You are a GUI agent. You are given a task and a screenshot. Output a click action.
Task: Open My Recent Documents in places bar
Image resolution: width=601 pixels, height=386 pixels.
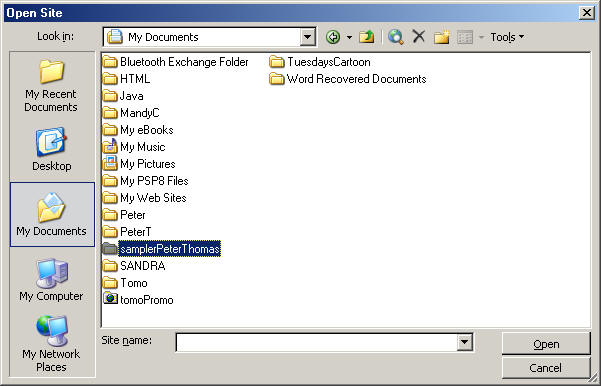point(51,86)
